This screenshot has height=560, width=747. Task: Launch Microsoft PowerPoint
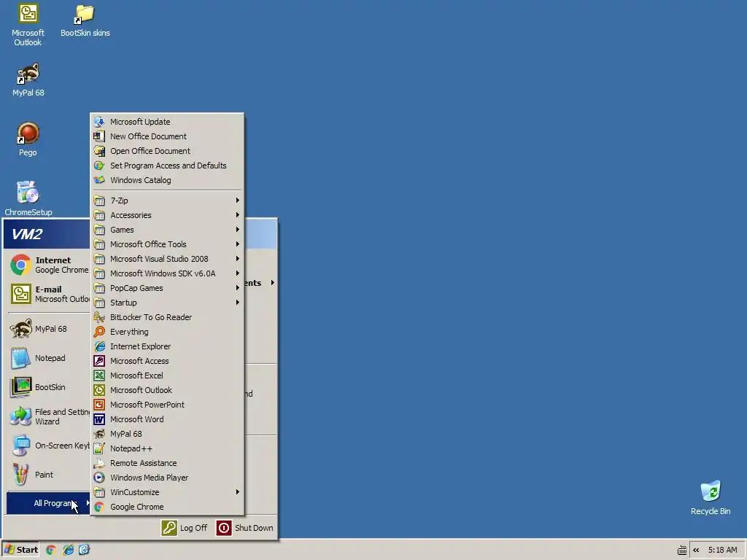(167, 405)
